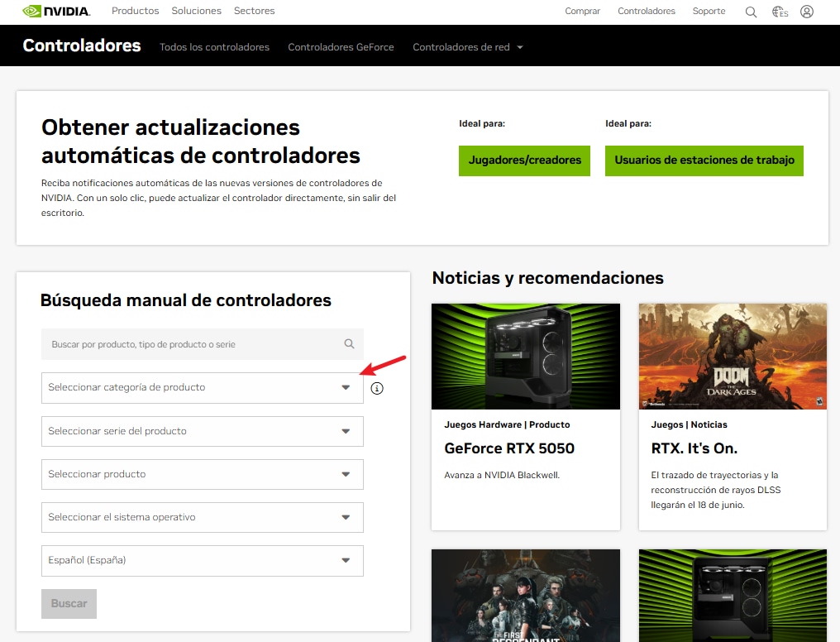
Task: Open Seleccionar el sistema operativo dropdown
Action: pos(203,517)
